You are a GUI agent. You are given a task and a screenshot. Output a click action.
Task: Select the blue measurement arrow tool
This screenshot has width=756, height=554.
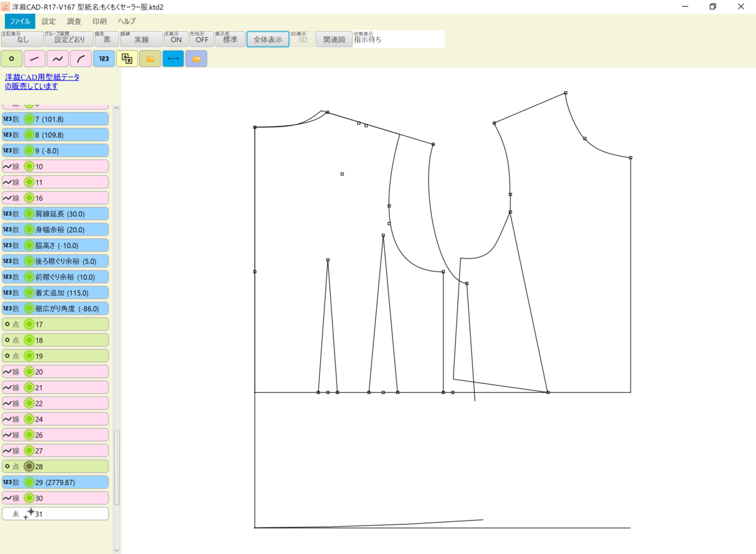173,59
